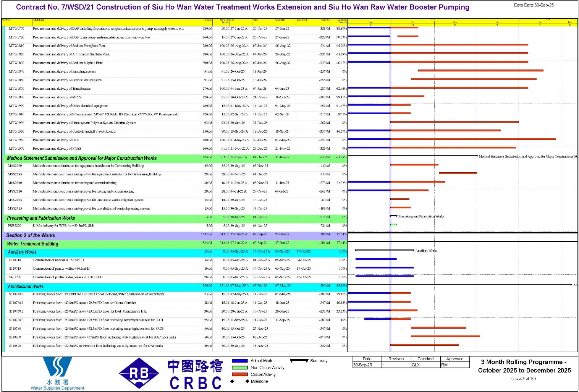Select the 'Section 2 of the Works' band

click(175, 235)
